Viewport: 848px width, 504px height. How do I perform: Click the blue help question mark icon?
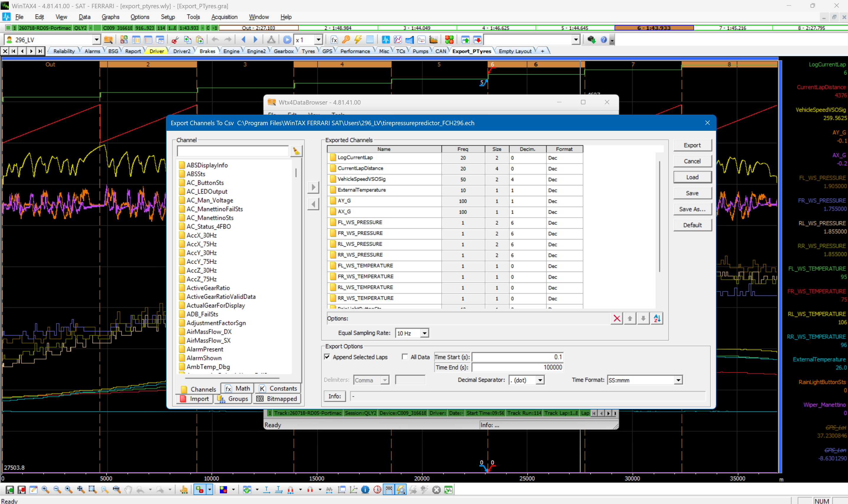[x=603, y=40]
